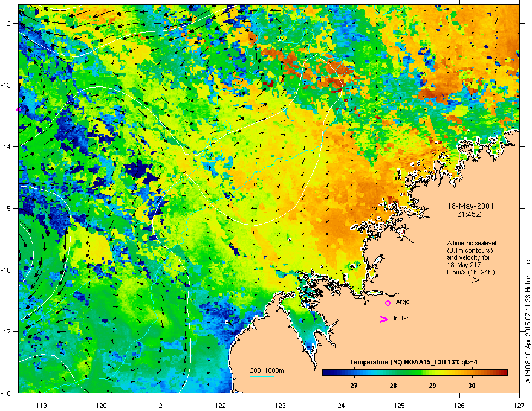Viewport: 532px width, 411px height.
Task: Click the '200 1000m' depth legend text
Action: coord(267,371)
